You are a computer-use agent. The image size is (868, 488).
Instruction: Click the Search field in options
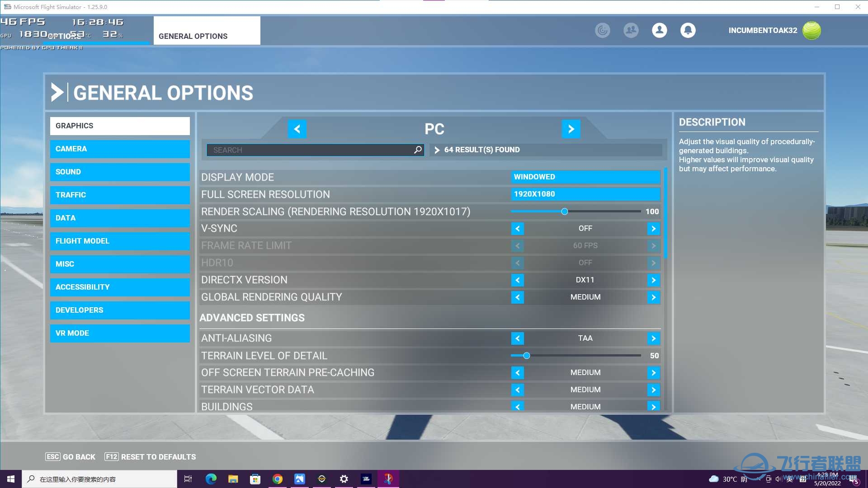click(x=315, y=150)
